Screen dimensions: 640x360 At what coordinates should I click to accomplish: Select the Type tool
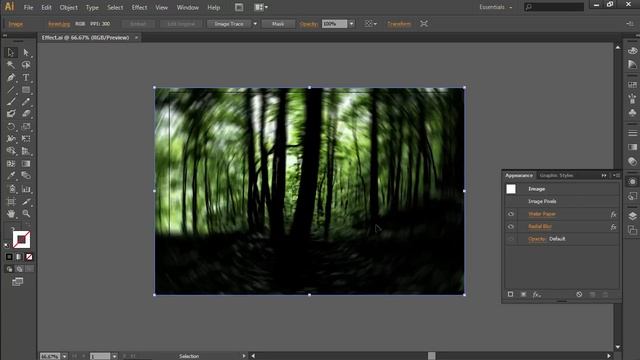[26, 77]
